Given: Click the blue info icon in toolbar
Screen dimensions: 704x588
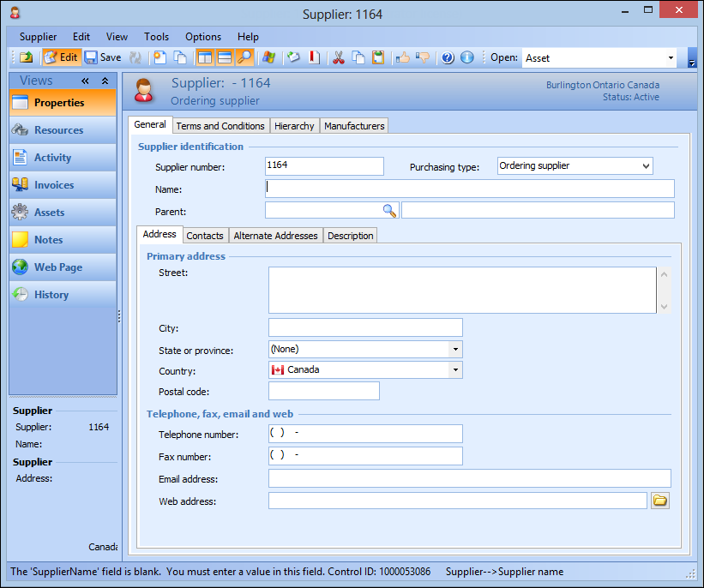Looking at the screenshot, I should [466, 57].
